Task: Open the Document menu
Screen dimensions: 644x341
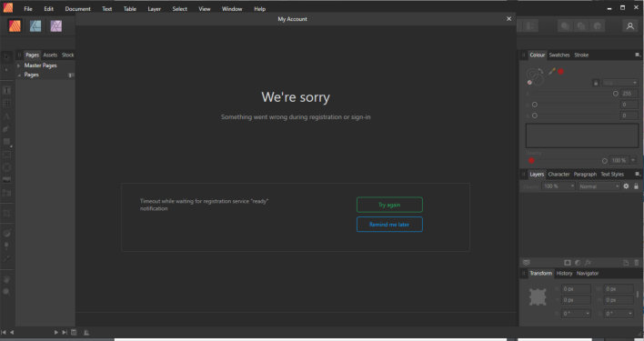Action: coord(77,8)
